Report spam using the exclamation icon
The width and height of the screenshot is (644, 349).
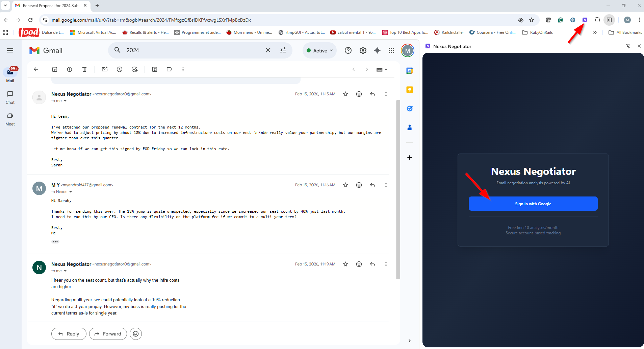point(70,69)
